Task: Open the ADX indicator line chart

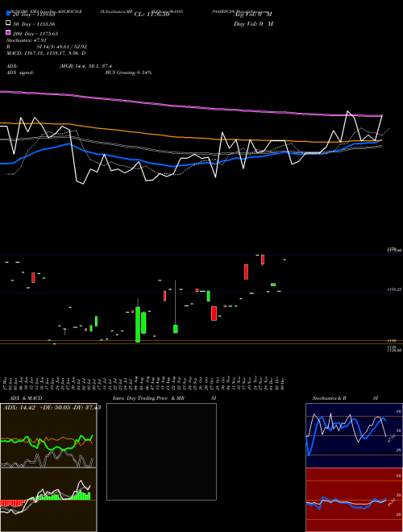Action: tap(48, 435)
